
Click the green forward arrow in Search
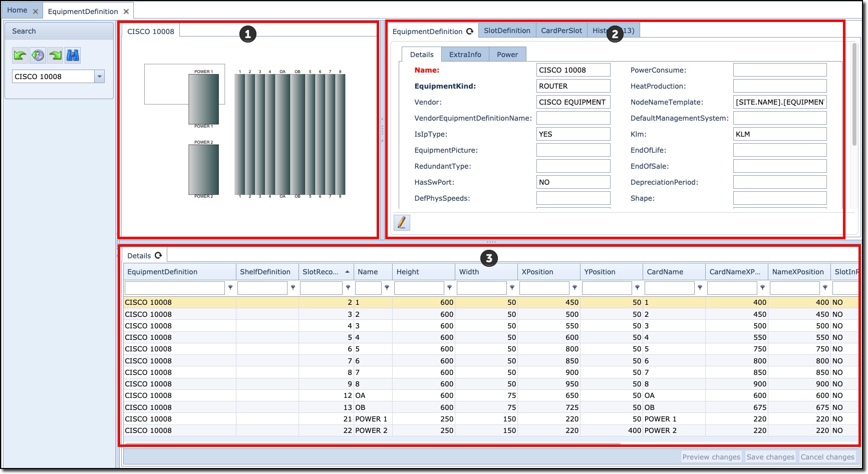point(55,56)
